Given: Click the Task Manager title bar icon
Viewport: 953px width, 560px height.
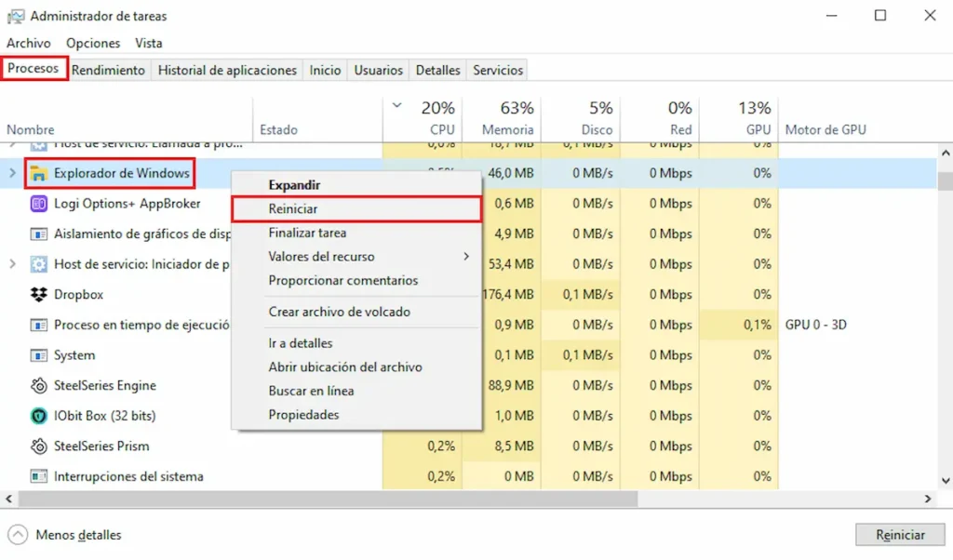Looking at the screenshot, I should [x=16, y=17].
